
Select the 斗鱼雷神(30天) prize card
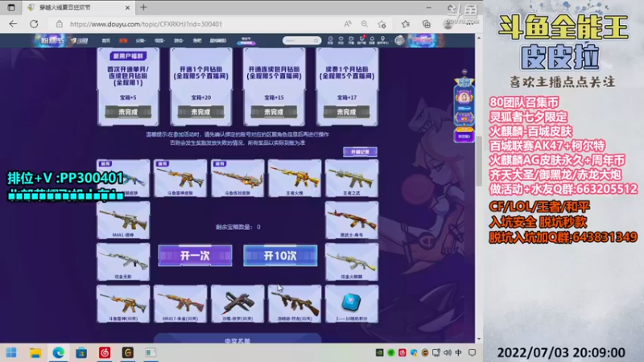(123, 304)
